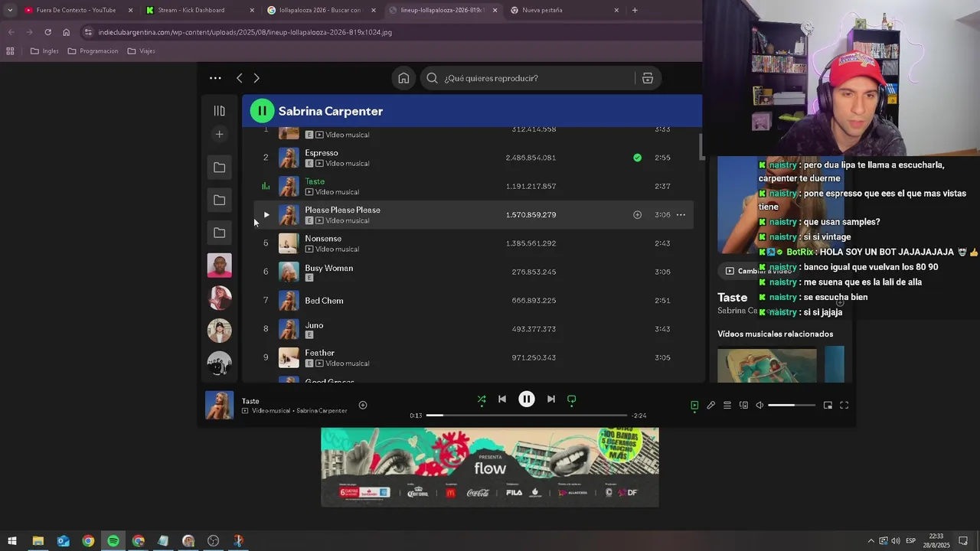Open a new browser tab
The image size is (980, 551).
tap(635, 10)
